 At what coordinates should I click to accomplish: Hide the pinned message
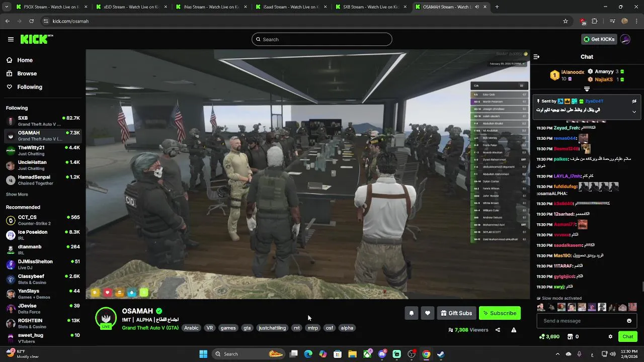[x=634, y=101]
